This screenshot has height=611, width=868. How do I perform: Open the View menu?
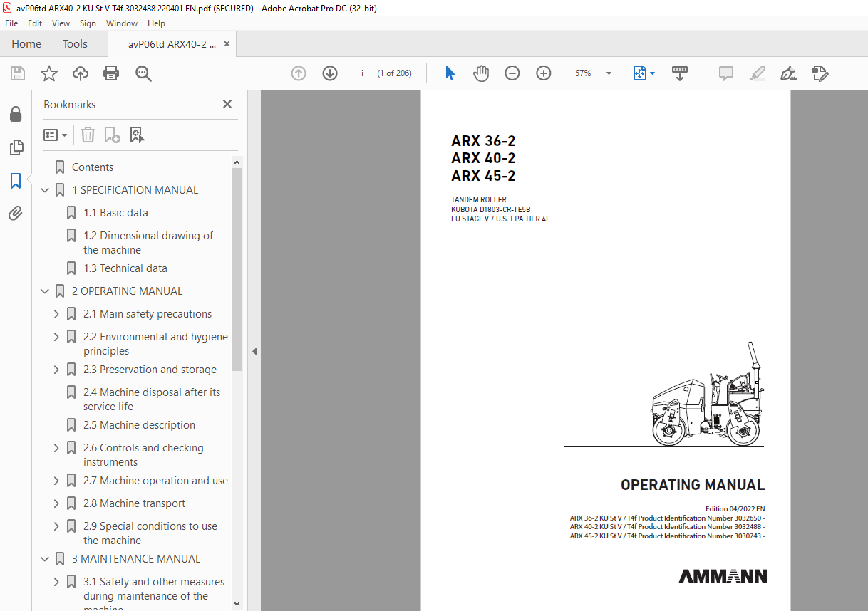point(61,23)
